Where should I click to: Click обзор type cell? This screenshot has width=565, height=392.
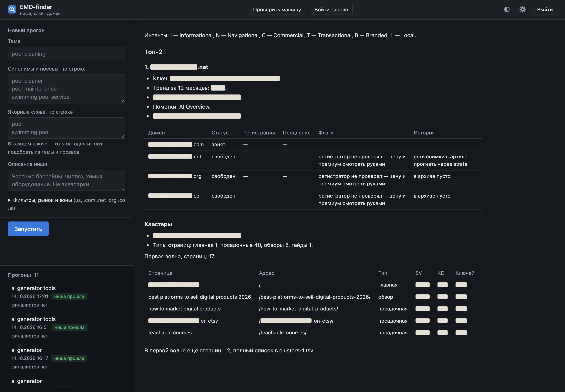click(385, 297)
